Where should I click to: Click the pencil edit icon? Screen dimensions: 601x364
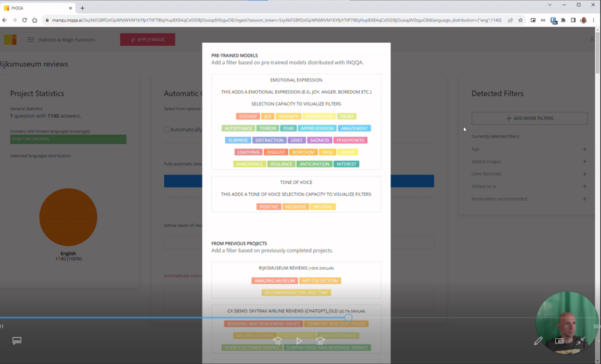(538, 341)
